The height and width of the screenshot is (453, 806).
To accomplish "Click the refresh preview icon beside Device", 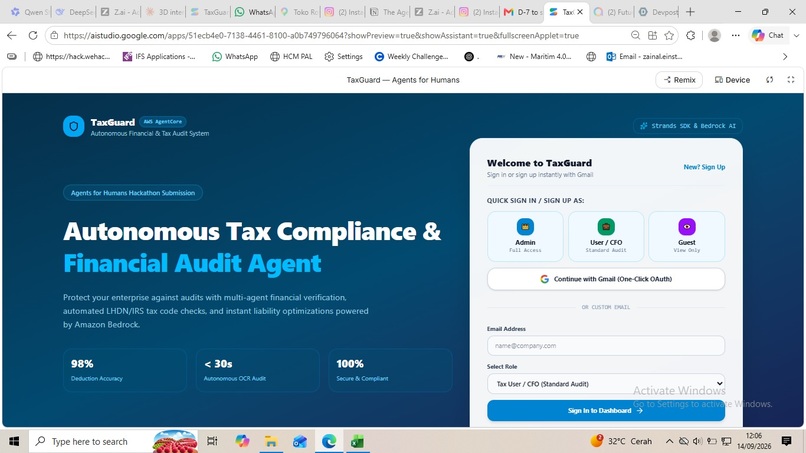I will click(770, 80).
